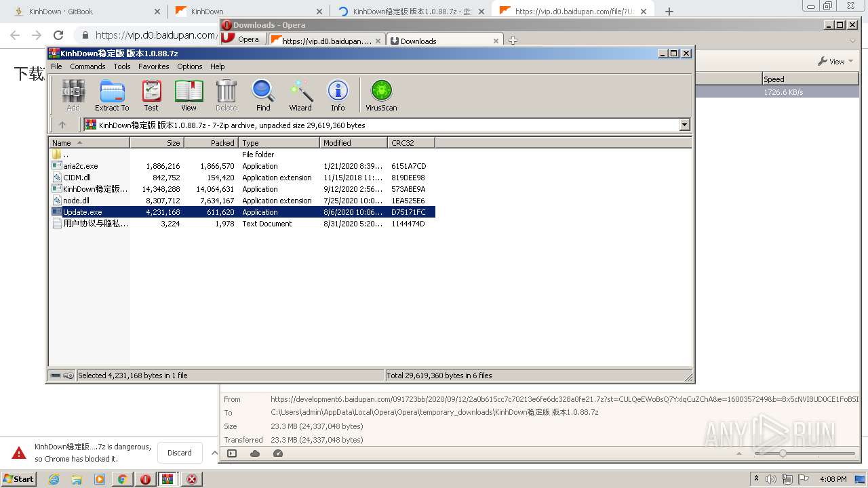Switch to the KinhDown Chrome tab

click(x=248, y=12)
